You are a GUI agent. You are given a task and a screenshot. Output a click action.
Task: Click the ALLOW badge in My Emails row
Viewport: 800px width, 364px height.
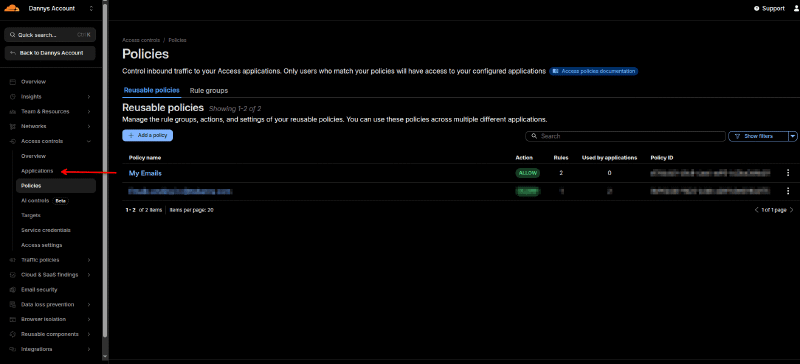coord(528,173)
